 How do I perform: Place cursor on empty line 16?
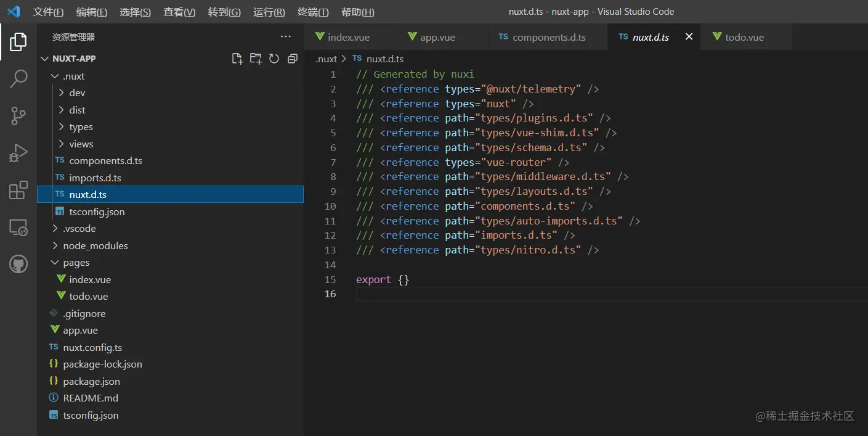pyautogui.click(x=611, y=294)
